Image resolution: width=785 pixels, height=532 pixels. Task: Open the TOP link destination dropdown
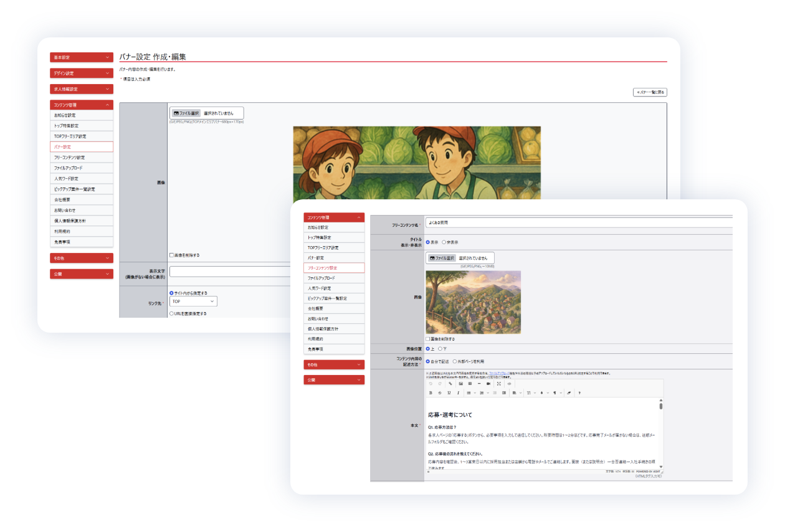click(x=193, y=302)
